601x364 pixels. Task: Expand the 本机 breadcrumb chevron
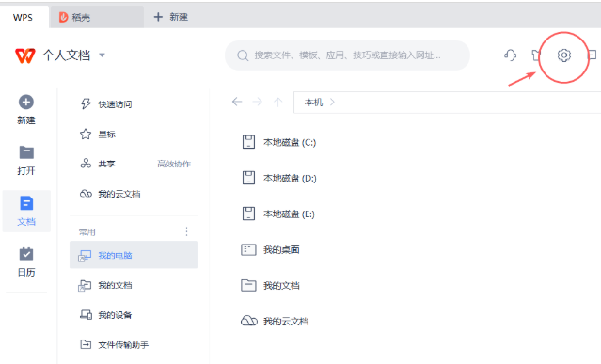[332, 102]
